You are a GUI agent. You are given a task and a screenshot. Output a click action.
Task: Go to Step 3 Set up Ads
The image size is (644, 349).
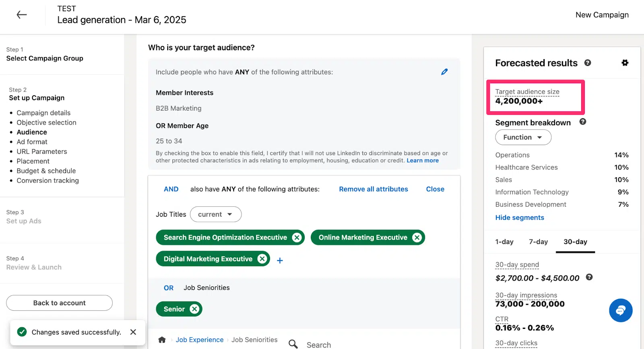(x=24, y=217)
